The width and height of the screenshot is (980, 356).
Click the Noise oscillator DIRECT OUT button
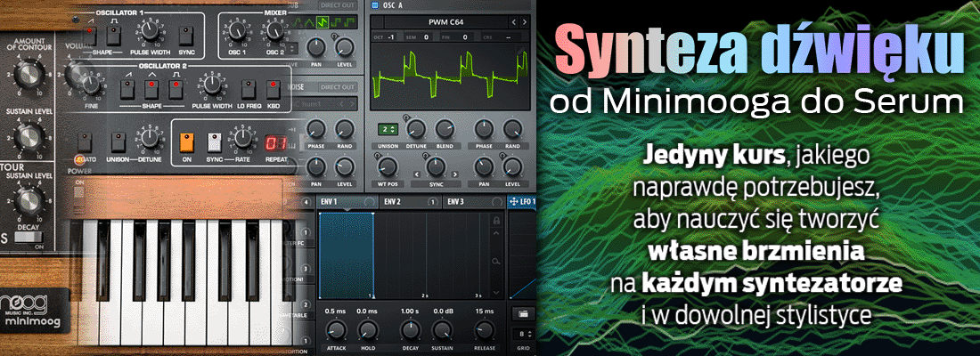coord(339,87)
